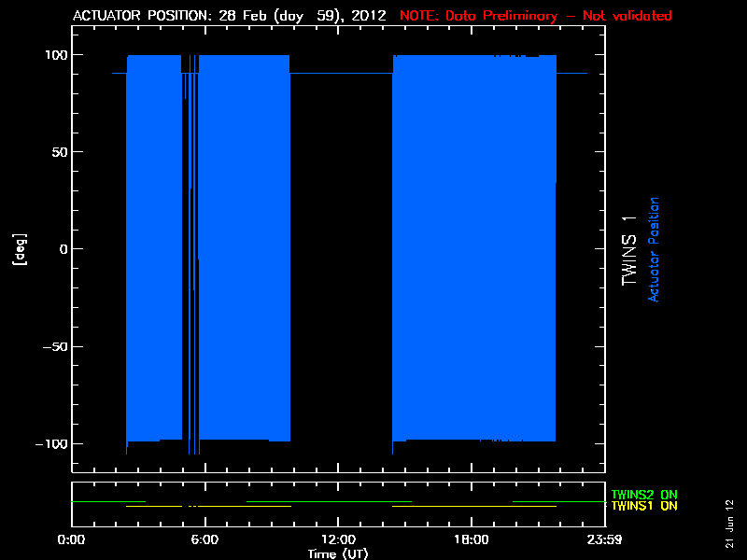Click the 12:00 time axis label
Screen dimensions: 747x560
pyautogui.click(x=338, y=539)
